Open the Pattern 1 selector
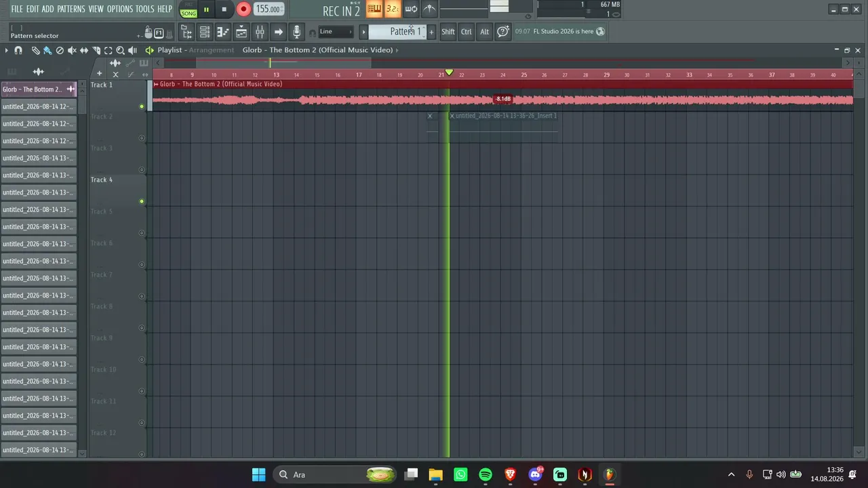The width and height of the screenshot is (868, 488). click(397, 32)
